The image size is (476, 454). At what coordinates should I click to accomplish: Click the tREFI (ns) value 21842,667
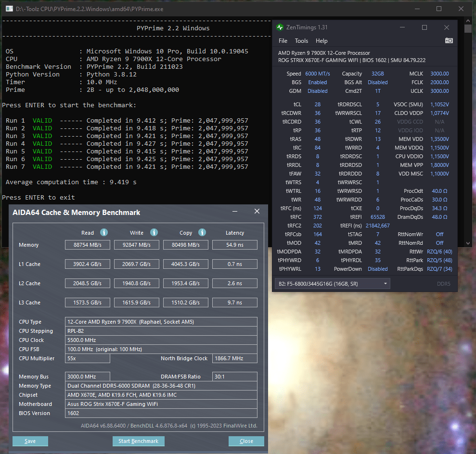(x=378, y=226)
